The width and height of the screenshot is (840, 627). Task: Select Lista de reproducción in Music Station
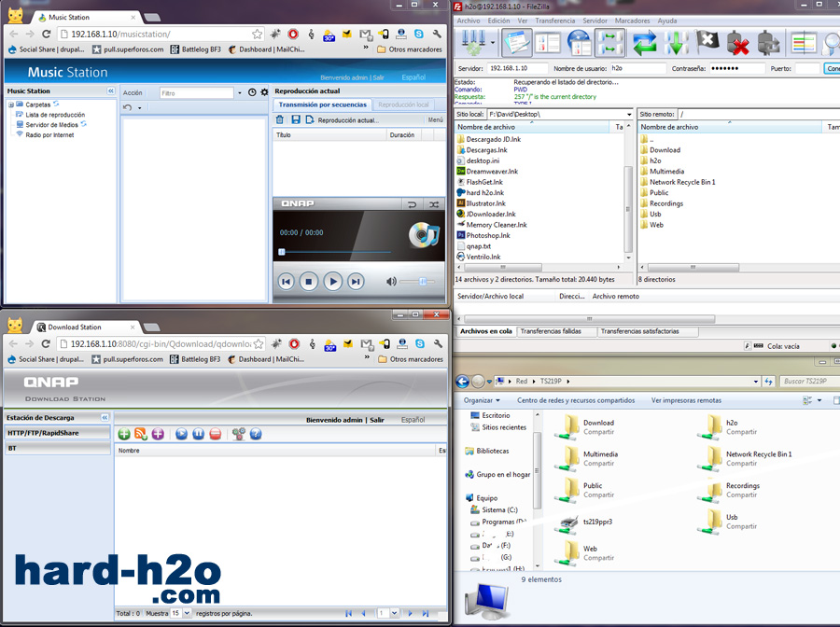point(55,115)
